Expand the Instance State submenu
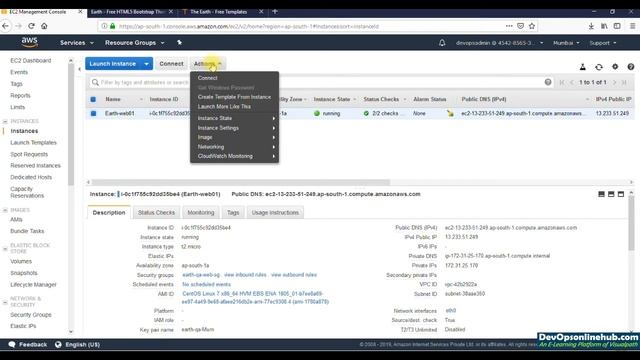The image size is (640, 360). click(235, 118)
